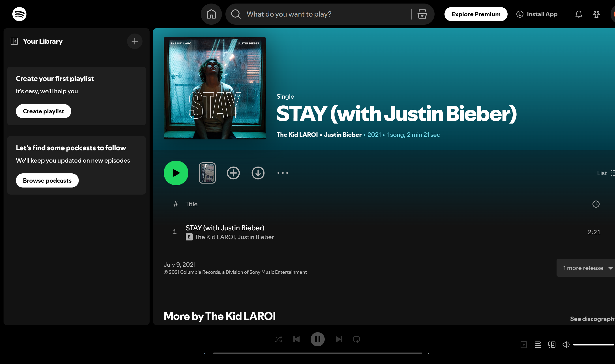Toggle Now Playing view icon
The width and height of the screenshot is (615, 364).
click(523, 345)
